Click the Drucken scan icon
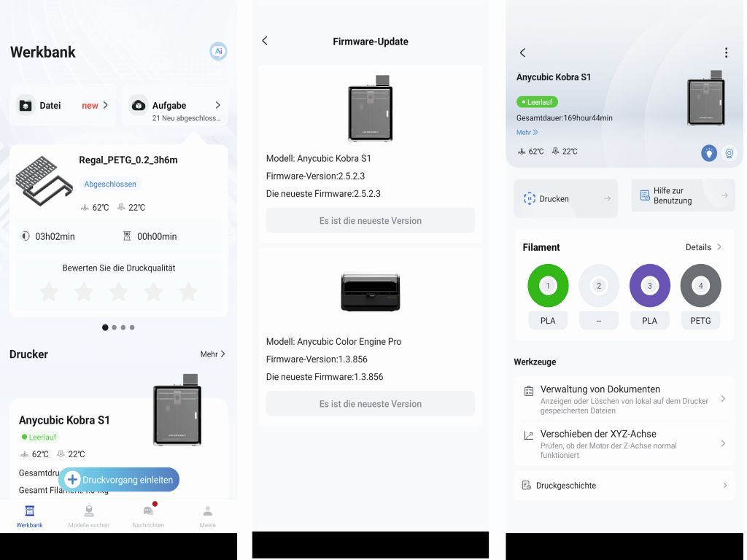 530,198
